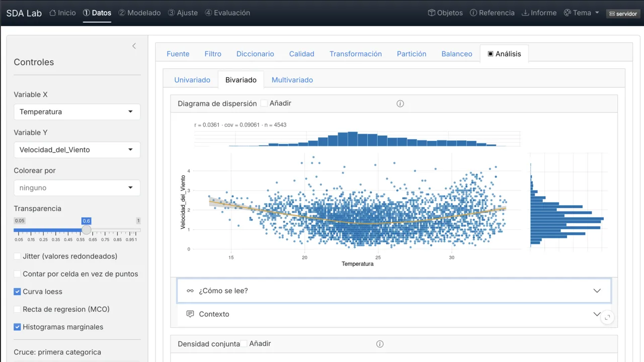
Task: Open Variable X dropdown showing Temperatura
Action: (77, 112)
